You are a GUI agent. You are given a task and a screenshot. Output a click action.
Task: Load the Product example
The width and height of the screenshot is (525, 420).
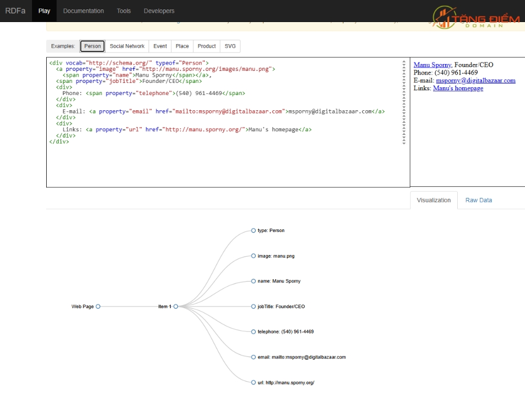pos(206,46)
